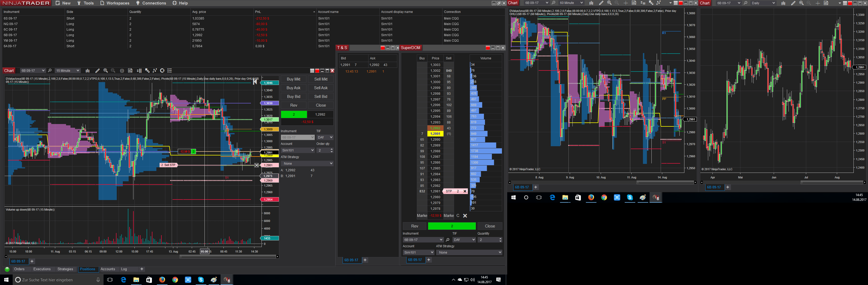Zoom in on the Daily chart
The width and height of the screenshot is (868, 285).
coord(801,3)
